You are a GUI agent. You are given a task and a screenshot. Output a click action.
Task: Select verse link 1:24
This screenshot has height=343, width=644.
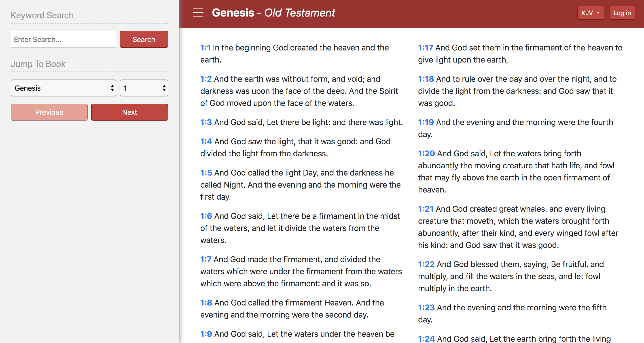(x=426, y=339)
